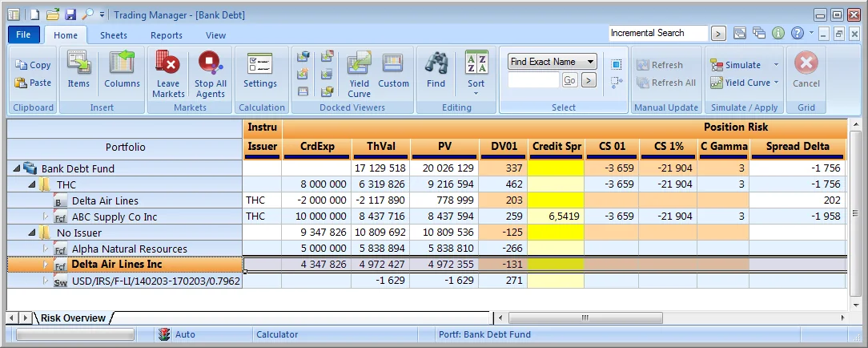Open the Settings calculation icon
The width and height of the screenshot is (868, 348).
pyautogui.click(x=260, y=64)
